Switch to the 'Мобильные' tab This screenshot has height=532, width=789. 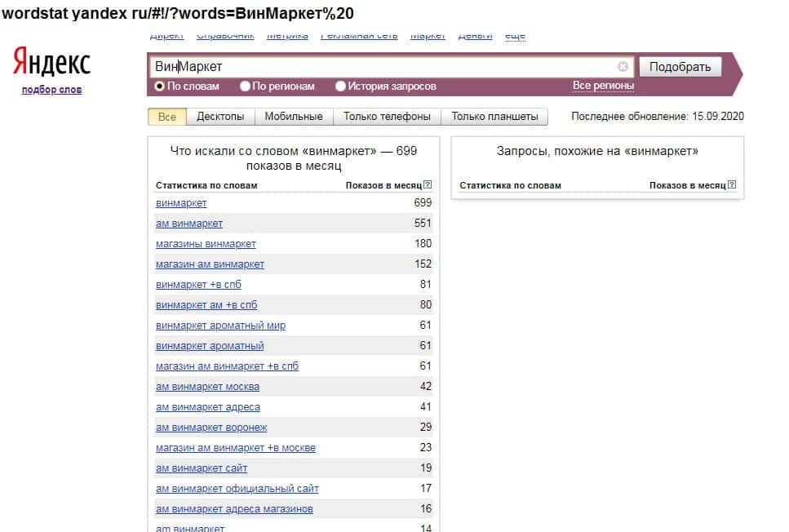tap(294, 117)
